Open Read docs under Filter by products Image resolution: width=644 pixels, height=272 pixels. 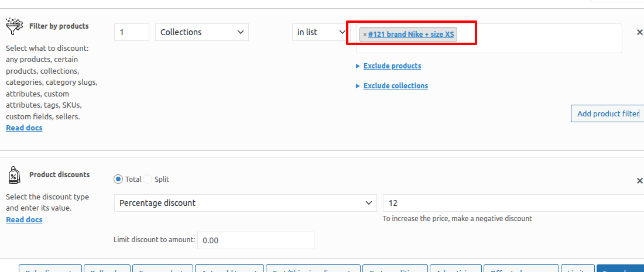click(x=24, y=128)
